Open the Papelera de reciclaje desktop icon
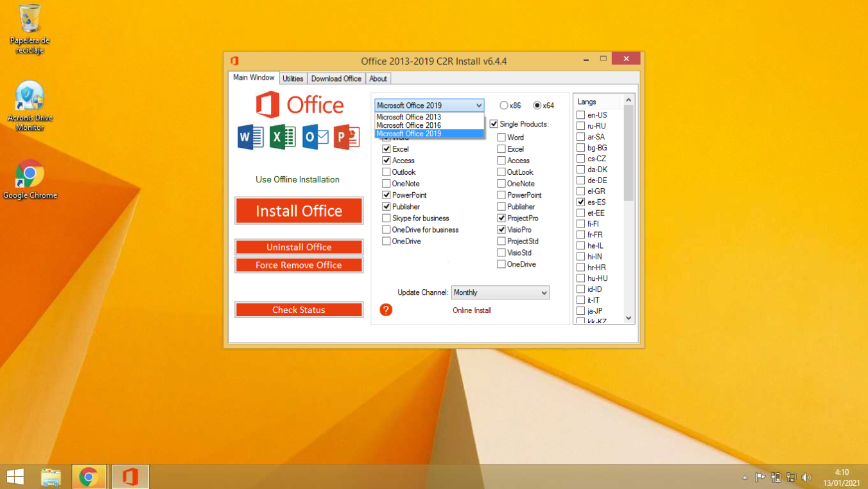 click(30, 29)
